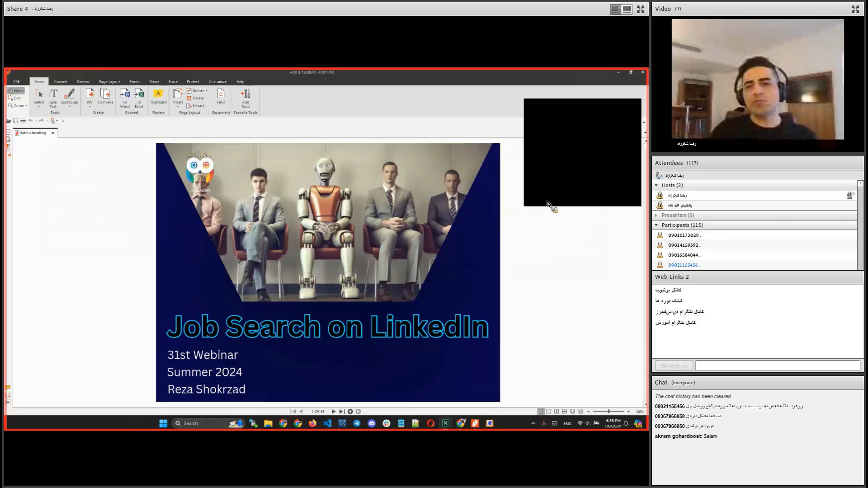Screen dimensions: 868x488
Task: Click Delete pages in Page Layout
Action: click(x=195, y=98)
